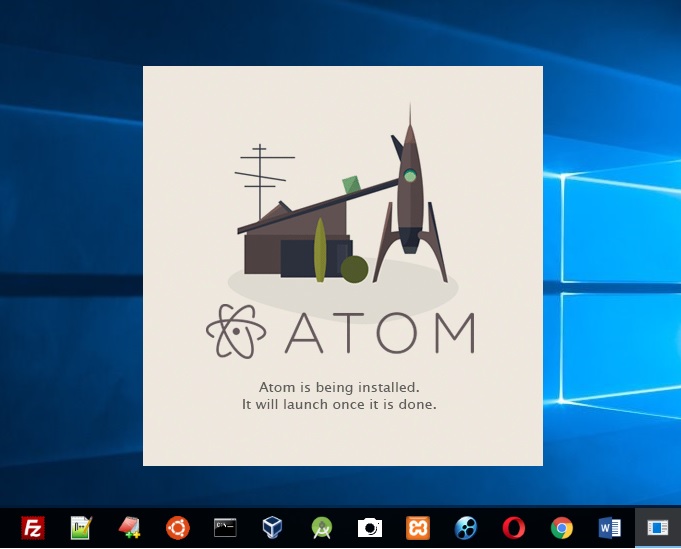Click the eraser icon with green plus
The width and height of the screenshot is (681, 549).
click(x=129, y=527)
